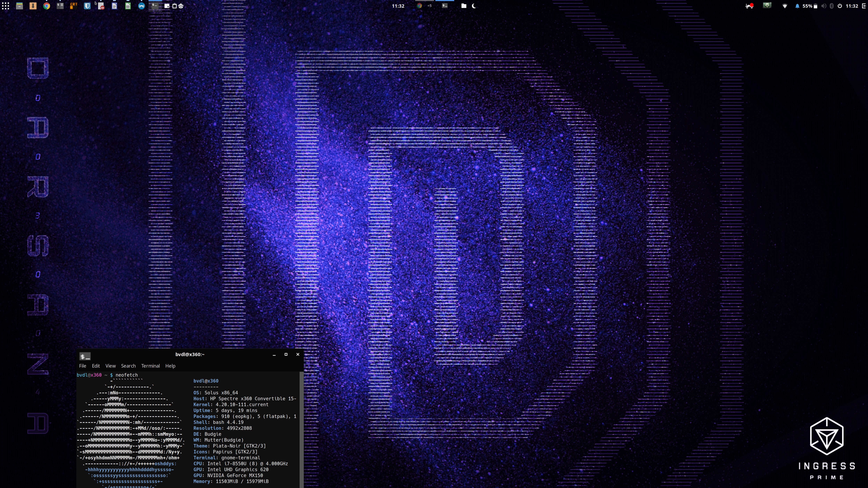Screen dimensions: 868x488
Task: Switch to Chrome in the center task list
Action: [x=420, y=6]
